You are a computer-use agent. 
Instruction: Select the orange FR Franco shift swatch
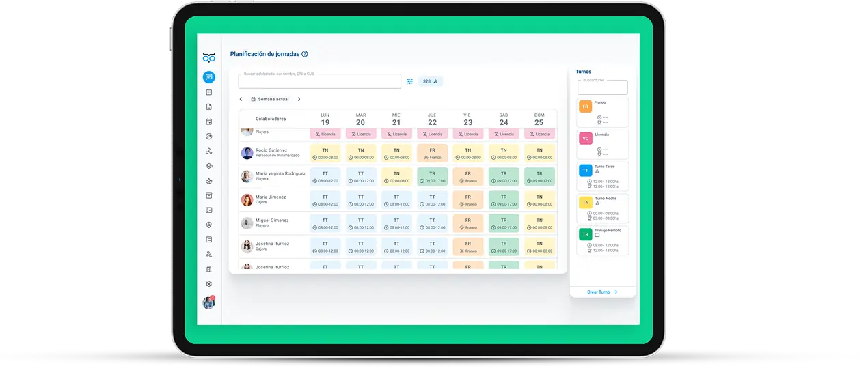coord(585,107)
